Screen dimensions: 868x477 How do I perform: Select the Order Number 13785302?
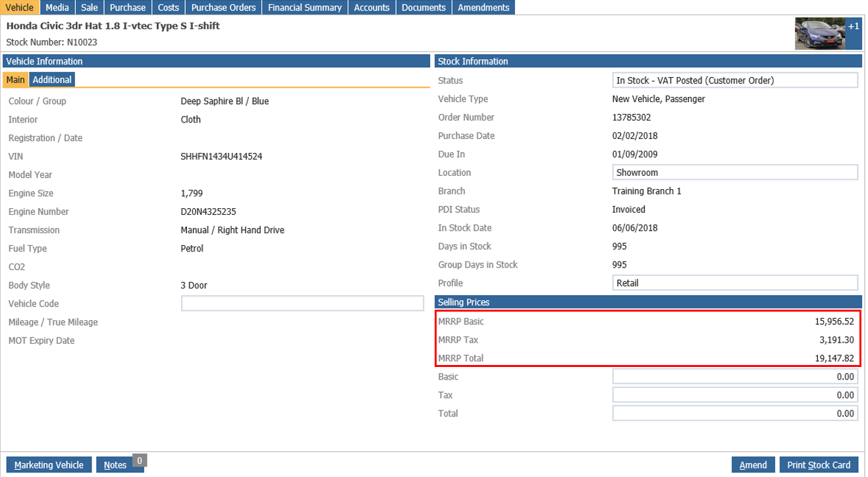click(x=632, y=117)
